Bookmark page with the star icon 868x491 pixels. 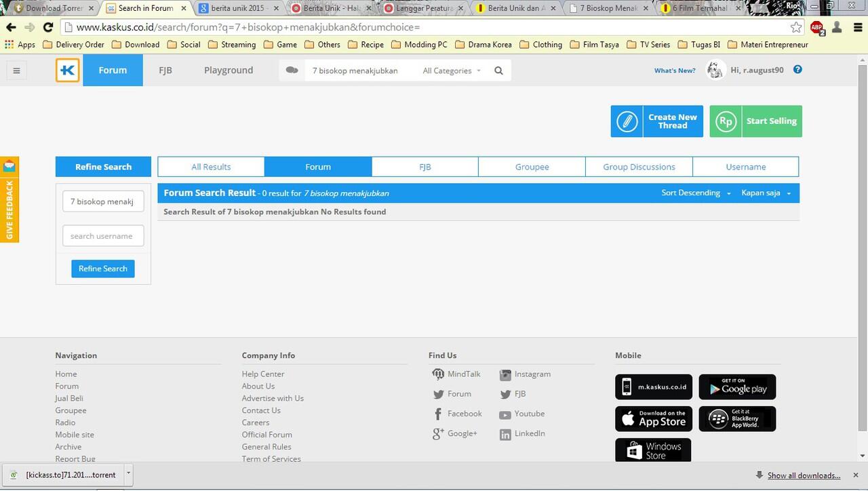tap(796, 27)
